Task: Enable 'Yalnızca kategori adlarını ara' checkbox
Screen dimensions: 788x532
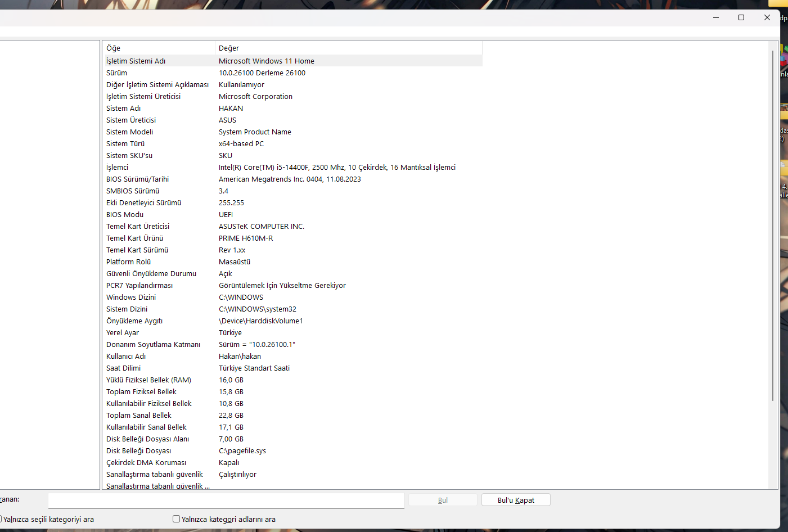Action: tap(177, 519)
